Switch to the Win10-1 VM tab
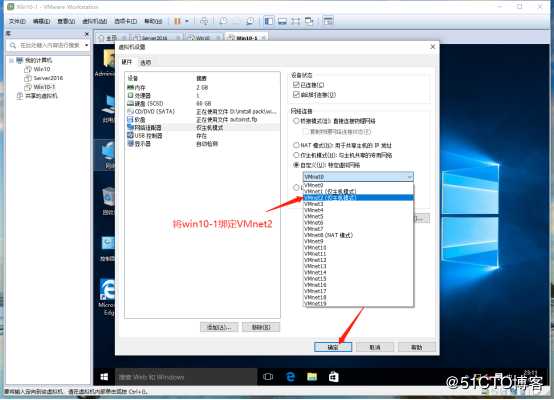Screen dimensions: 554x400 (x=246, y=37)
